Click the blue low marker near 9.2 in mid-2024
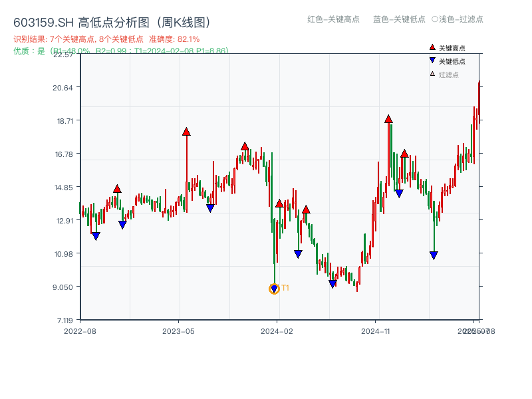This screenshot has height=399, width=532. (x=332, y=284)
